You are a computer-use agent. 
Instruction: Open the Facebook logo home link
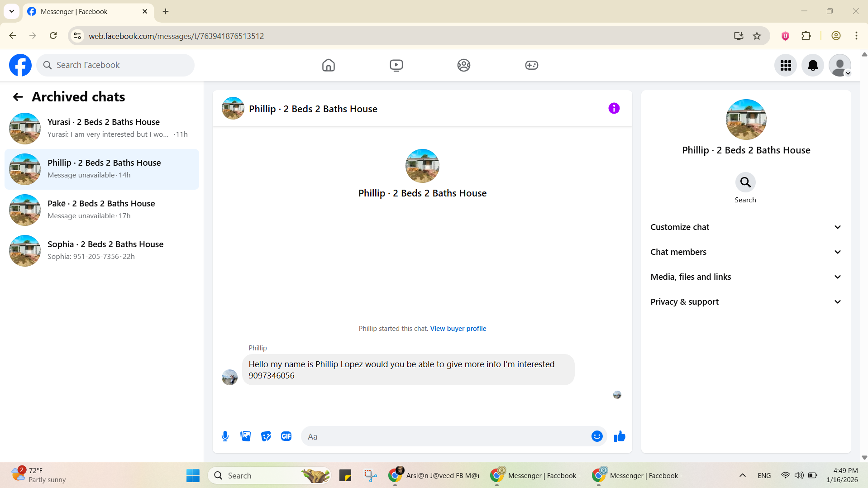[x=20, y=65]
